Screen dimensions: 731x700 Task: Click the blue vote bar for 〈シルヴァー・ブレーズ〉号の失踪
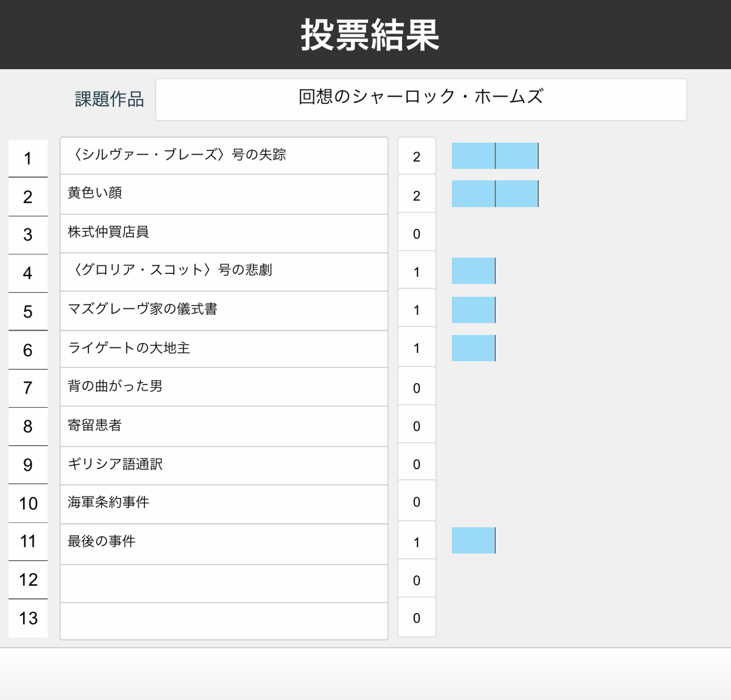494,156
